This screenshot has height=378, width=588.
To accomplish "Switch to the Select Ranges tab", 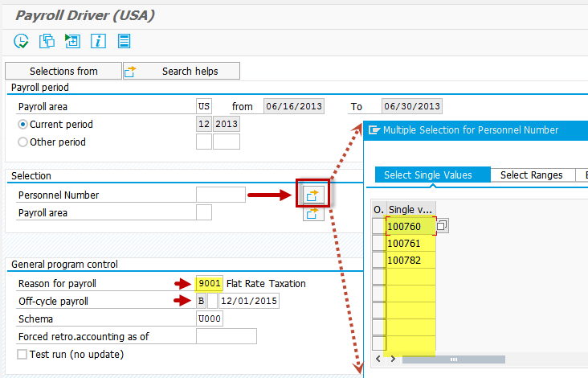I will point(532,175).
